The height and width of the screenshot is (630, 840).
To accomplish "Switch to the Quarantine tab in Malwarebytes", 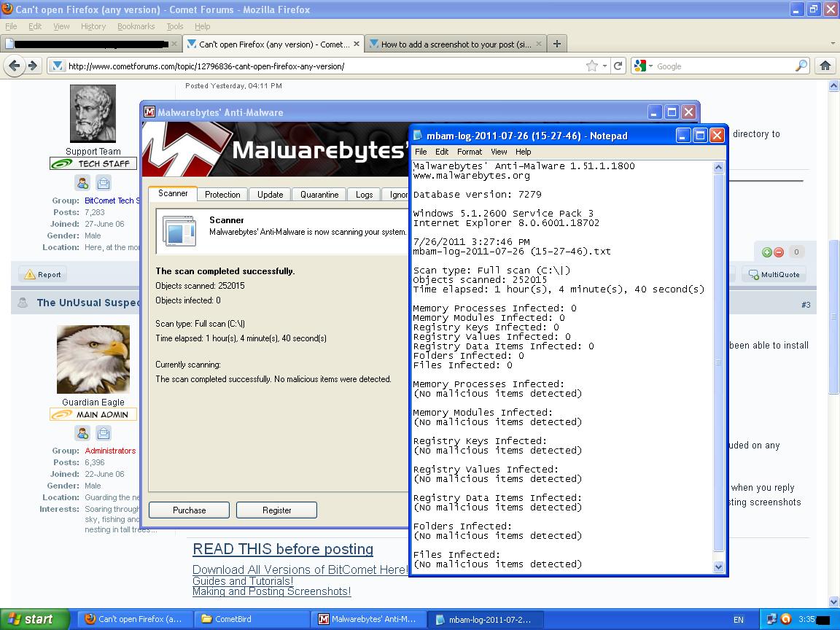I will (x=319, y=195).
